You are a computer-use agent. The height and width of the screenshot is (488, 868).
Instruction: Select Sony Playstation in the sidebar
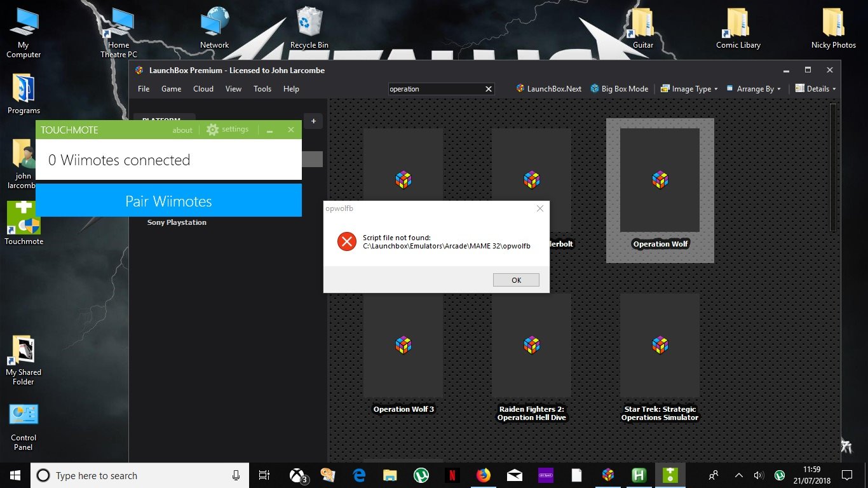click(177, 222)
